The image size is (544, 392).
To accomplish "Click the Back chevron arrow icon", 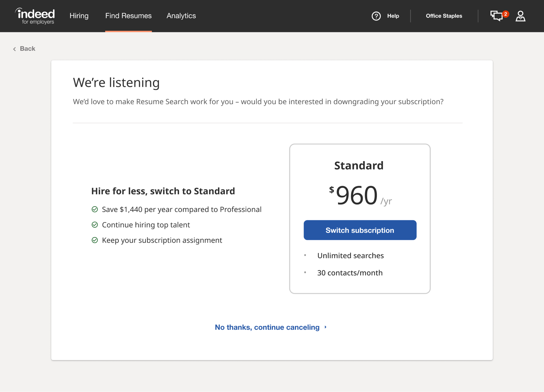I will pos(14,49).
